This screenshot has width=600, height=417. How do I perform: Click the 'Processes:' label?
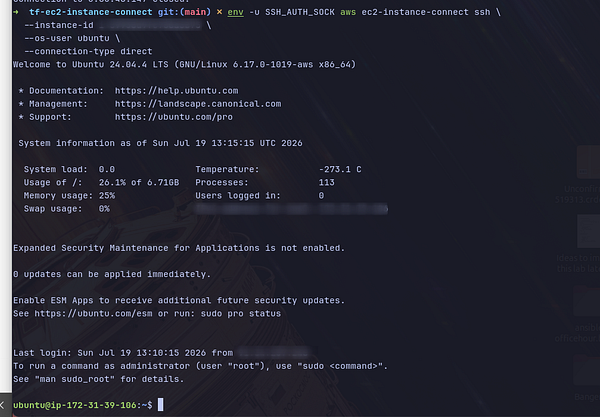click(222, 183)
